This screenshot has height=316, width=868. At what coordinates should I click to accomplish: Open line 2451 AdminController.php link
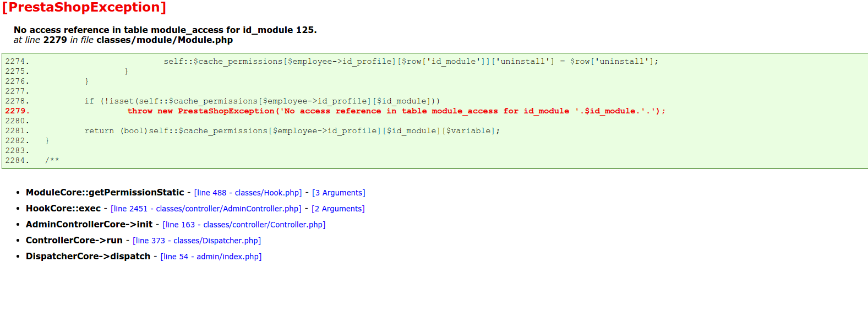coord(206,209)
